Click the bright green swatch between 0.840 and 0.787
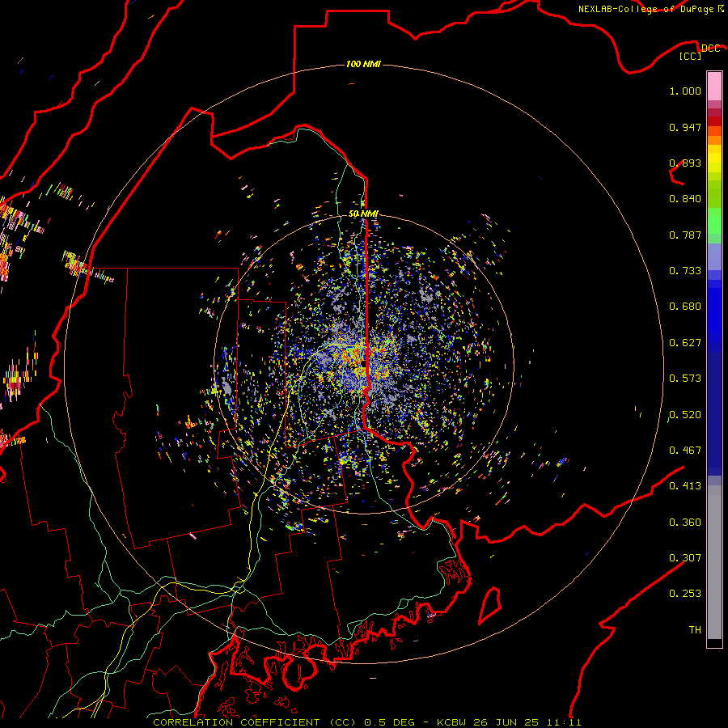 (x=714, y=221)
